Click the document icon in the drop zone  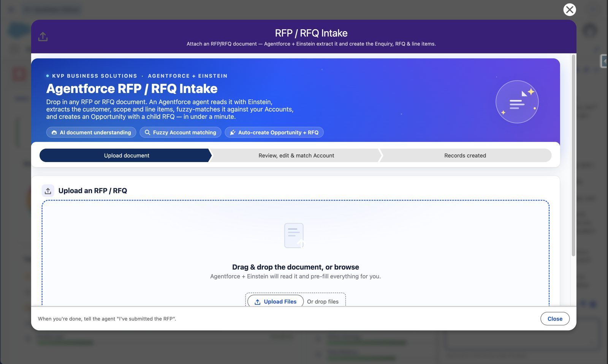(x=294, y=235)
